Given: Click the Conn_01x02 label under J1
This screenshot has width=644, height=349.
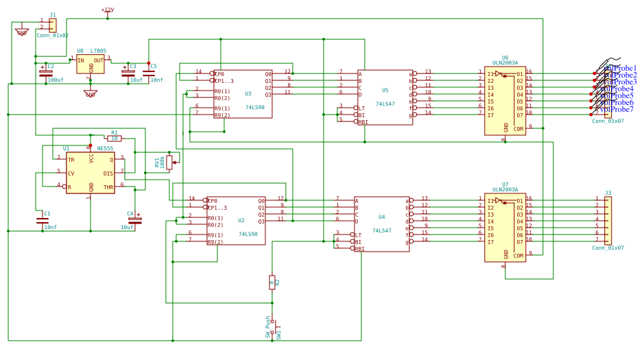Looking at the screenshot, I should tap(53, 36).
